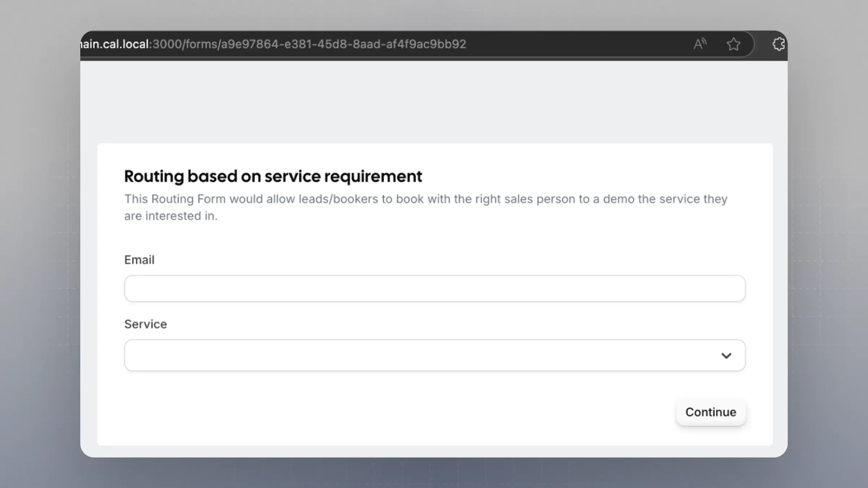
Task: Click 'are interested in.' second description line
Action: [171, 216]
